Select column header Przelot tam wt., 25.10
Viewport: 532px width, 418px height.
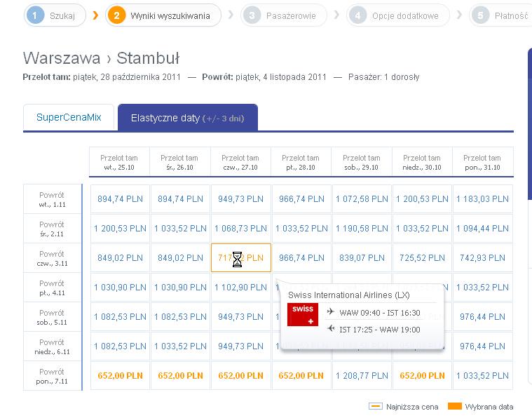[x=119, y=162]
